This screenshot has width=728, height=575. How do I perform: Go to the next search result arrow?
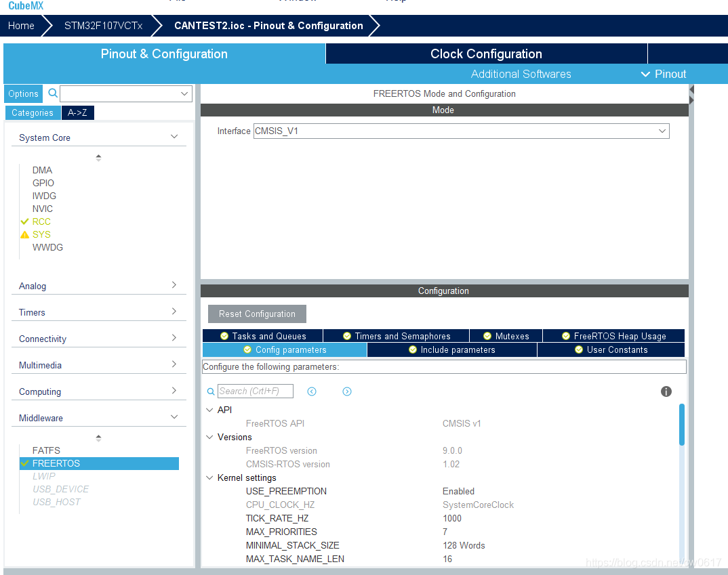click(x=347, y=391)
